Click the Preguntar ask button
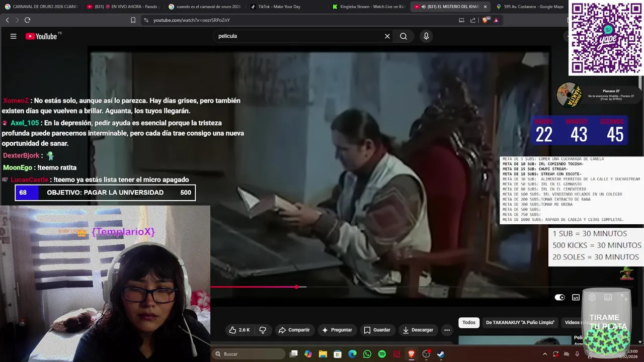The image size is (644, 362). 337,330
